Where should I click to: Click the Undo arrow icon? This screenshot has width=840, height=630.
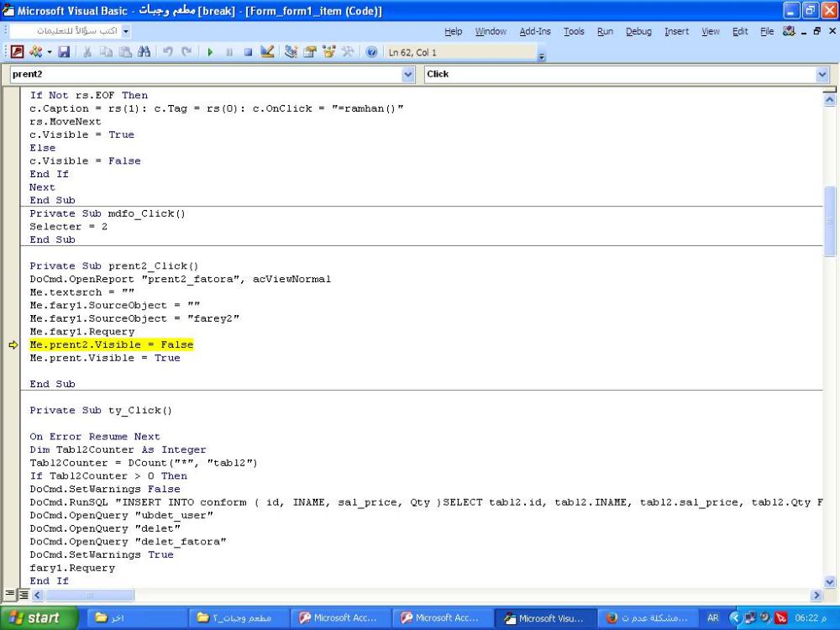coord(168,52)
